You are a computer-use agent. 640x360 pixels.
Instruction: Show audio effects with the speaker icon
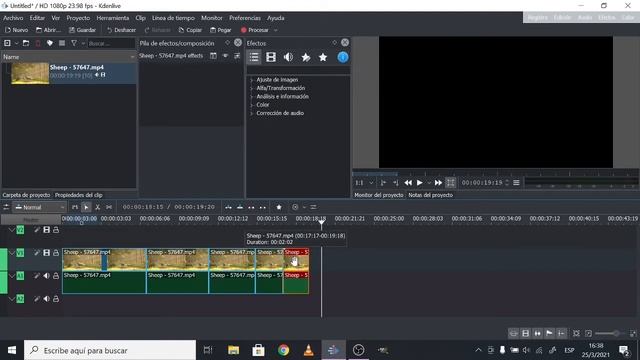[x=288, y=57]
